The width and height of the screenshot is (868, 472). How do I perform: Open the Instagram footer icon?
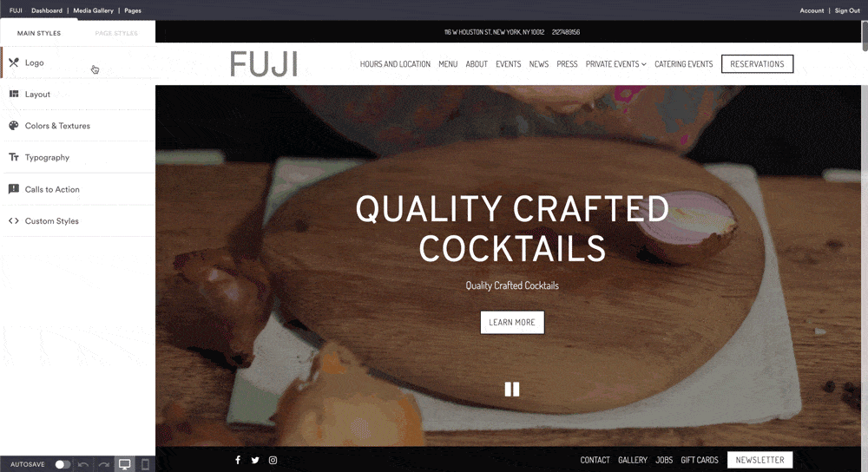[273, 460]
